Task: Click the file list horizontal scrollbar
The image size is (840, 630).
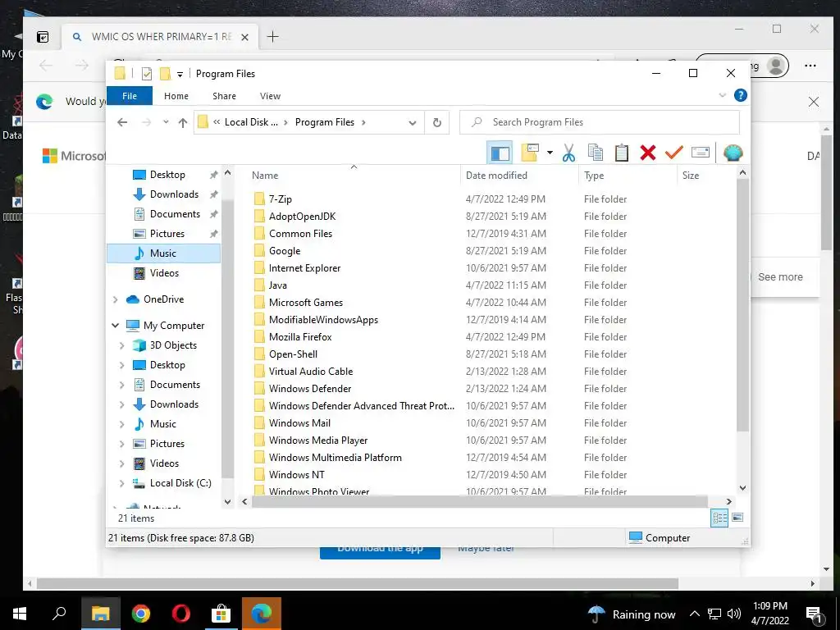Action: point(479,502)
